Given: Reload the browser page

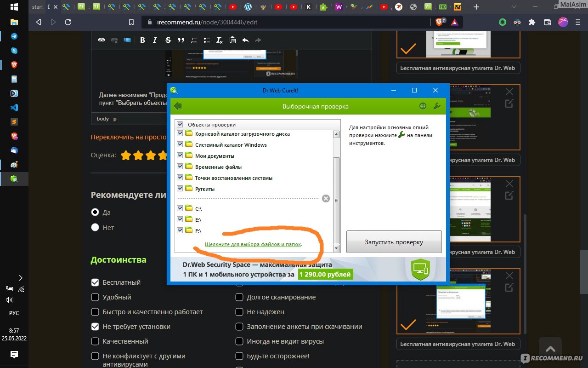Looking at the screenshot, I should (x=68, y=22).
